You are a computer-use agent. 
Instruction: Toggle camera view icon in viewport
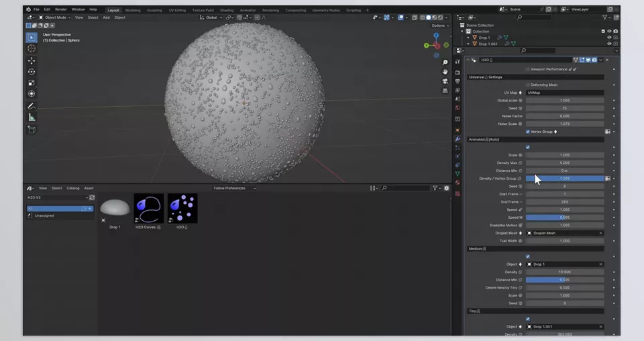click(445, 81)
